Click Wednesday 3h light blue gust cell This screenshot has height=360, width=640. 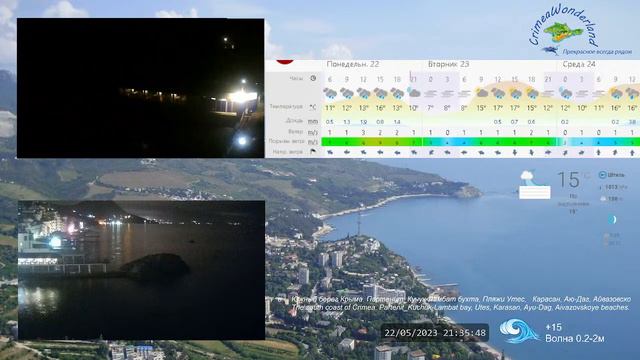point(582,142)
